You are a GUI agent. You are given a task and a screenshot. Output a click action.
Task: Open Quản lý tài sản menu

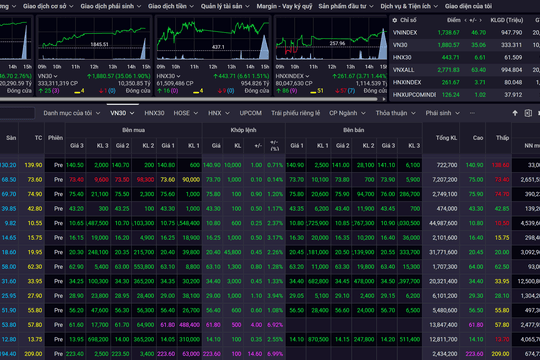coord(225,6)
